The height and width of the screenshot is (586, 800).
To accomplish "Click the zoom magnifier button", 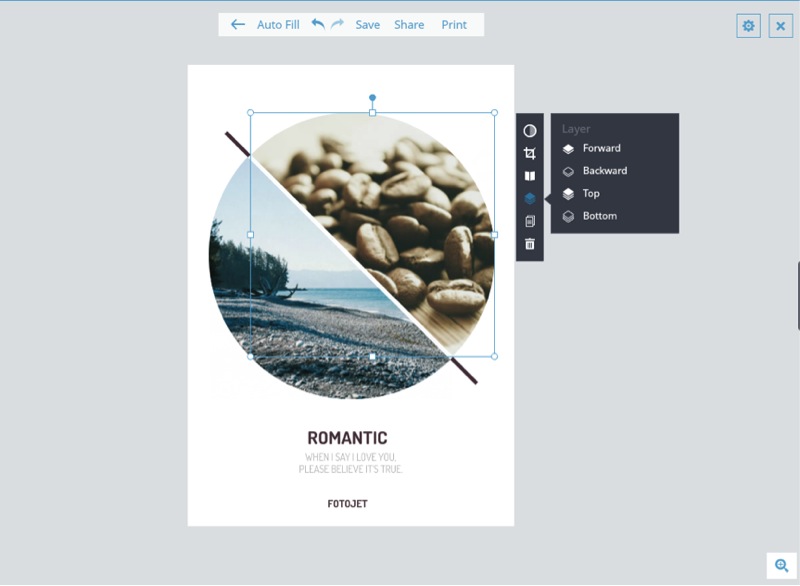I will pyautogui.click(x=781, y=565).
